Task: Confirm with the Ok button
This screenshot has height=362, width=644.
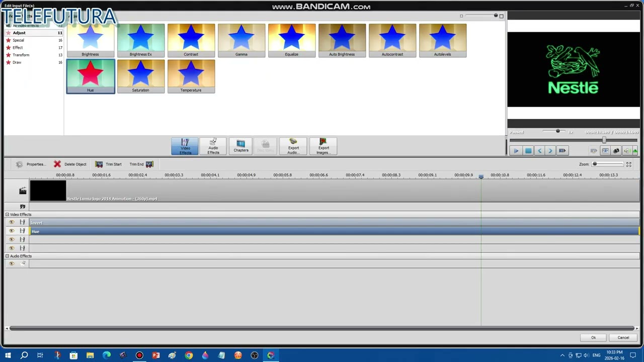Action: coord(593,337)
